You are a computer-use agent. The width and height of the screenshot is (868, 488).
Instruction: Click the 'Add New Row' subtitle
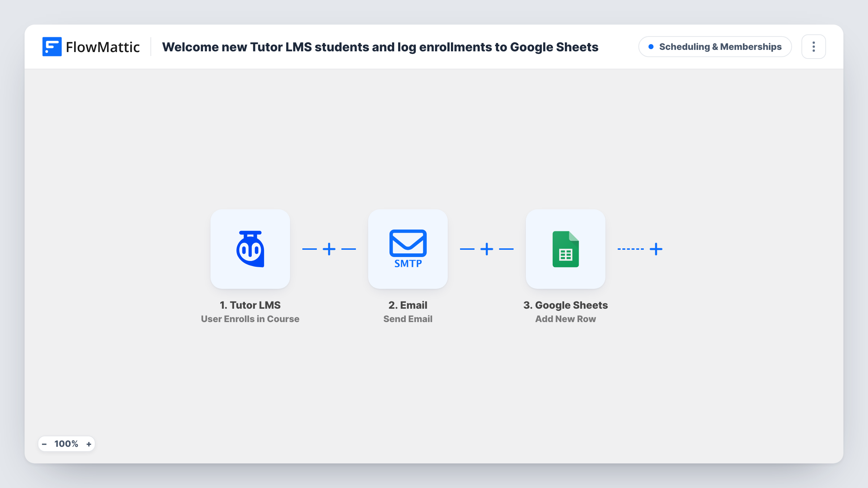click(566, 319)
